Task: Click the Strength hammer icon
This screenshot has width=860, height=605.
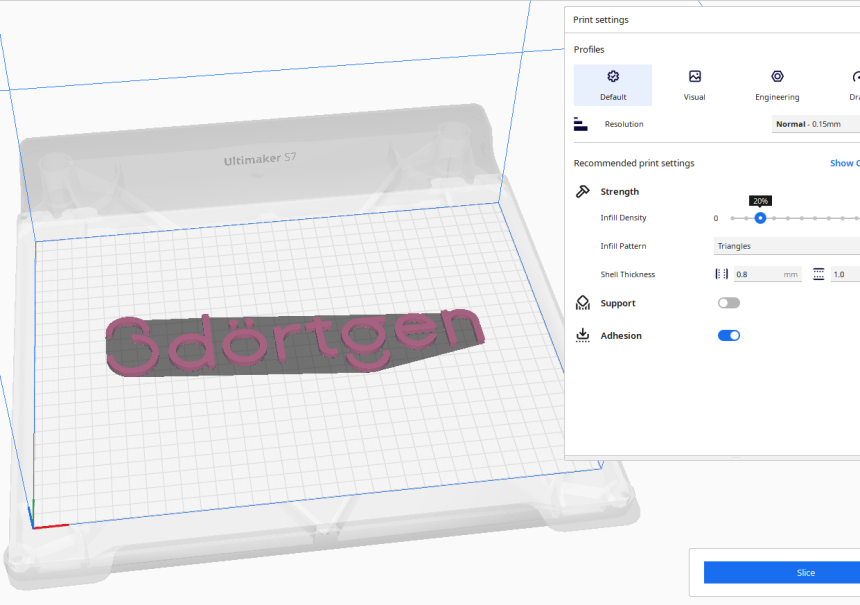Action: (x=582, y=191)
